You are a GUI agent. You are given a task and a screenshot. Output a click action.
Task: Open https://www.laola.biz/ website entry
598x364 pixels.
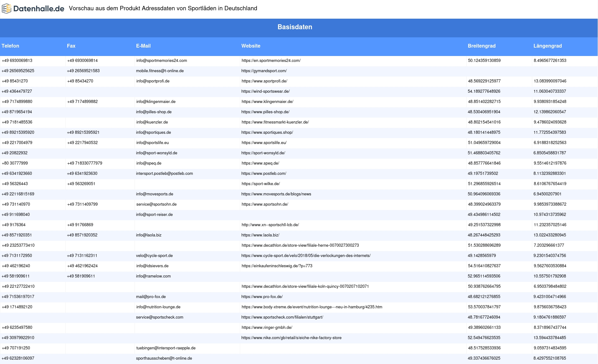[260, 235]
